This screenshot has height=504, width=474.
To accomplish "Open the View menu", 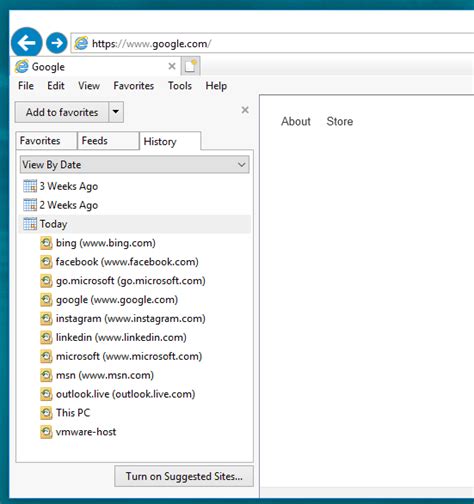I will click(89, 86).
